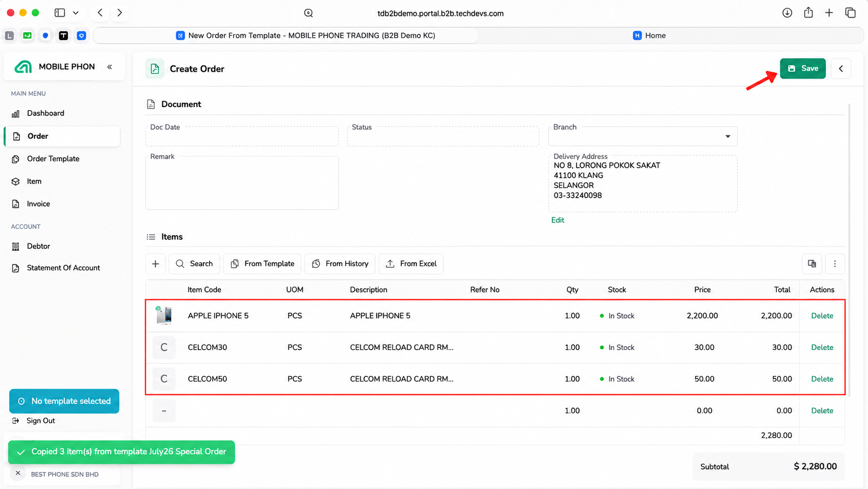The width and height of the screenshot is (868, 489).
Task: Open the three-dot more options menu
Action: coord(835,264)
